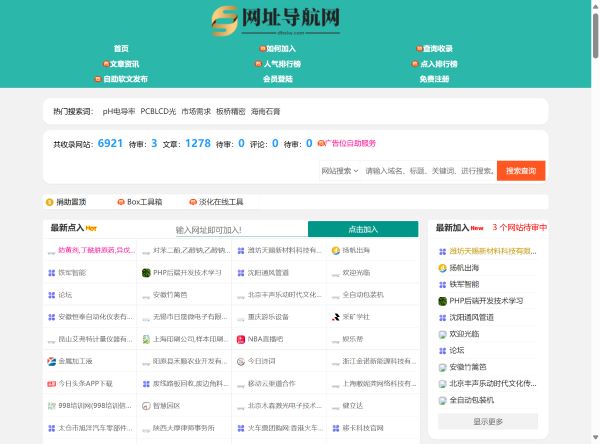This screenshot has height=444, width=600.
Task: Click the 网址导航网 site logo
Action: click(276, 20)
